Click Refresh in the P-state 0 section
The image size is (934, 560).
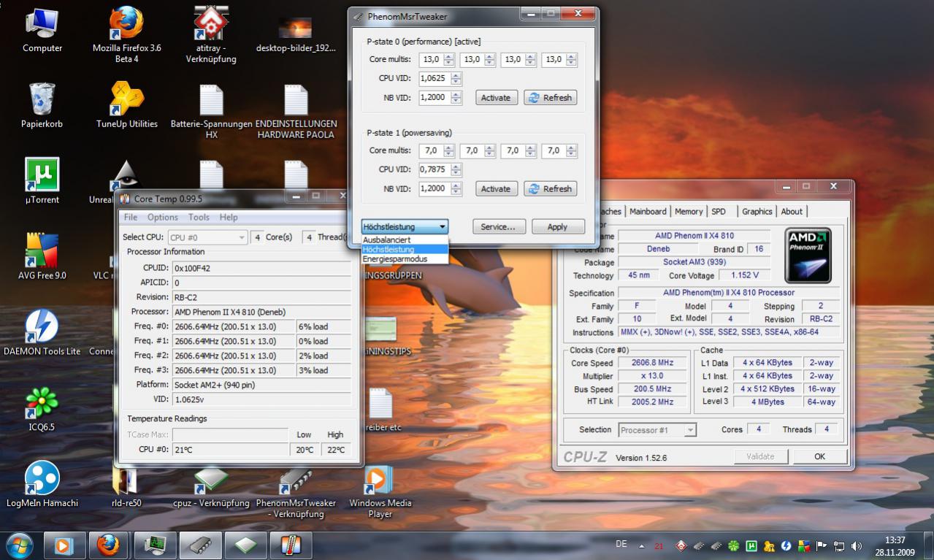point(550,98)
